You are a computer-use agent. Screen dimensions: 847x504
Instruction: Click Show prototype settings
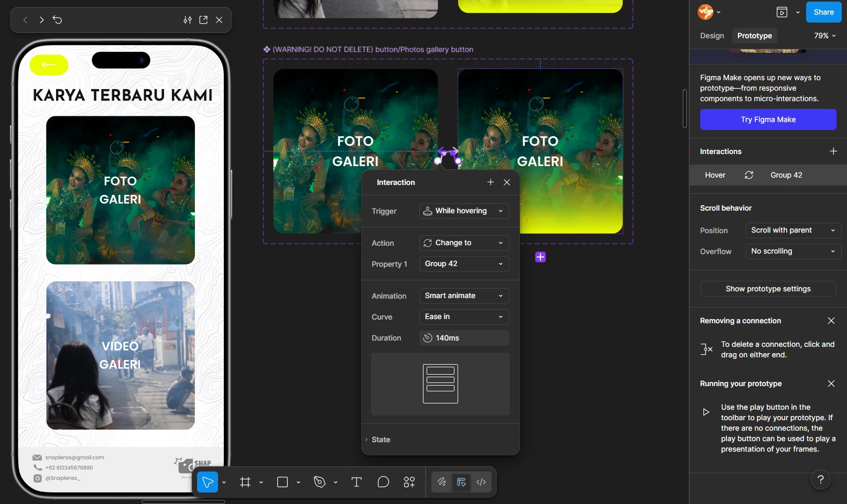pos(768,289)
